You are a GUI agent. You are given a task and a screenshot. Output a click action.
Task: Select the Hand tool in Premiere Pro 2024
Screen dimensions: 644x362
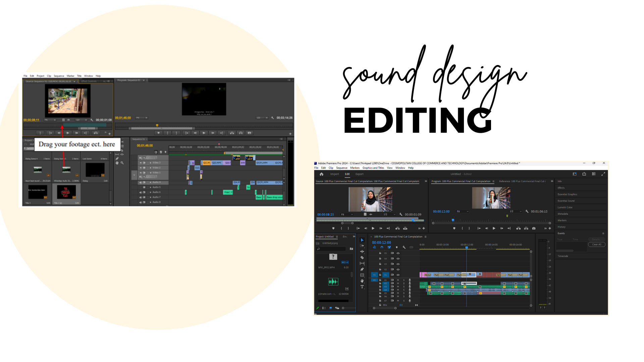(362, 281)
